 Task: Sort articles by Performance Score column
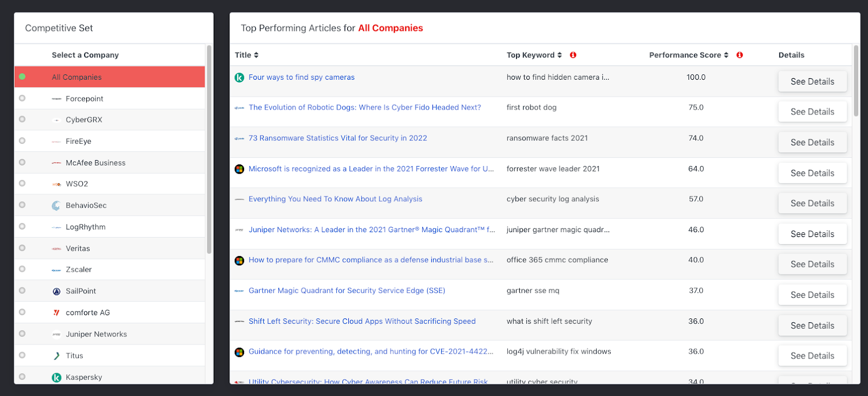pos(689,55)
